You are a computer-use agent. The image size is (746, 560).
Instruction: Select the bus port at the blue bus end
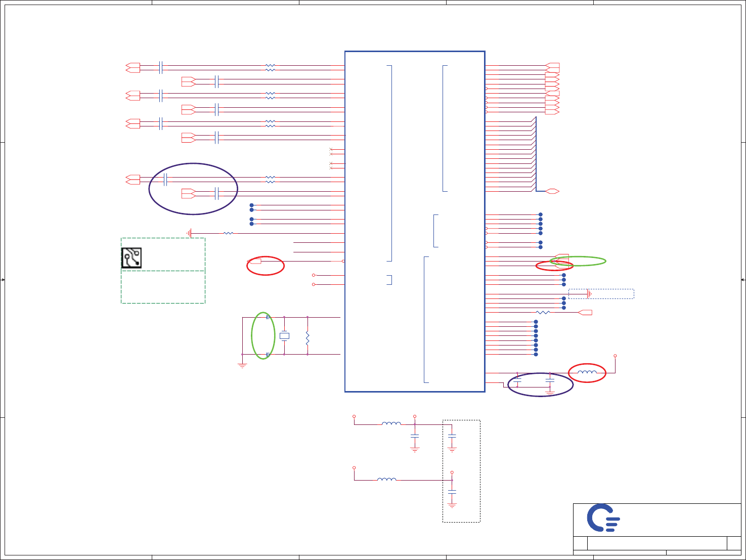click(x=553, y=191)
